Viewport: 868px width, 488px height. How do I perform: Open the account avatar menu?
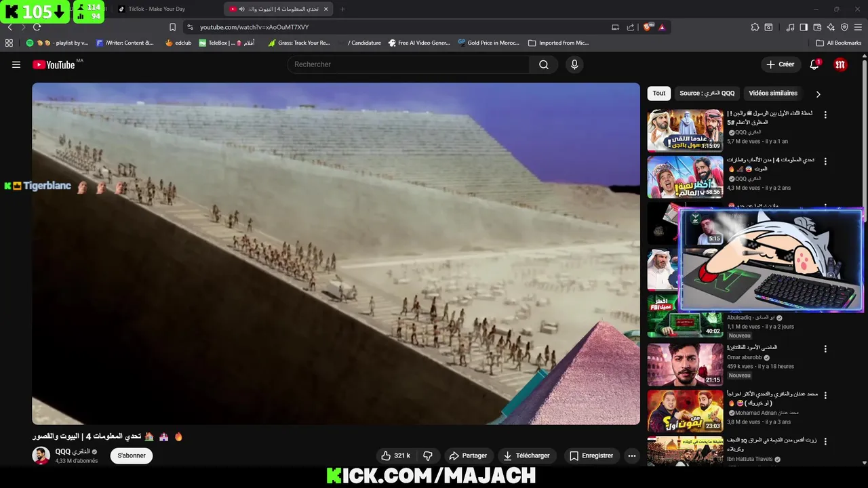pos(840,64)
